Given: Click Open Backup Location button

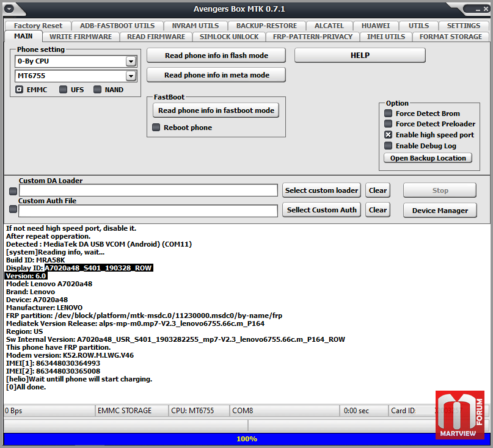Looking at the screenshot, I should point(428,158).
